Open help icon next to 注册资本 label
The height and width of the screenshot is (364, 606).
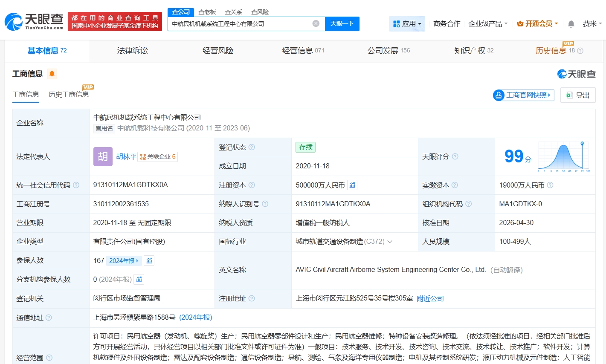click(252, 185)
